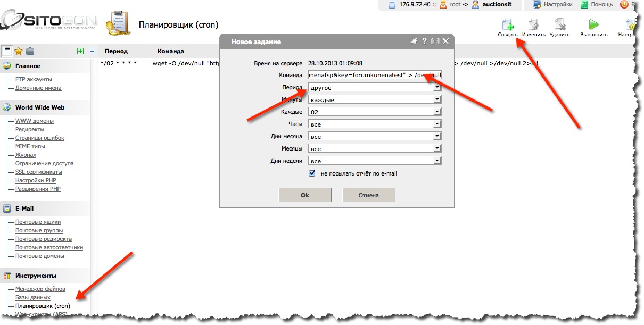Image resolution: width=644 pixels, height=325 pixels.
Task: Expand all sidebar sections with the green plus
Action: [80, 51]
